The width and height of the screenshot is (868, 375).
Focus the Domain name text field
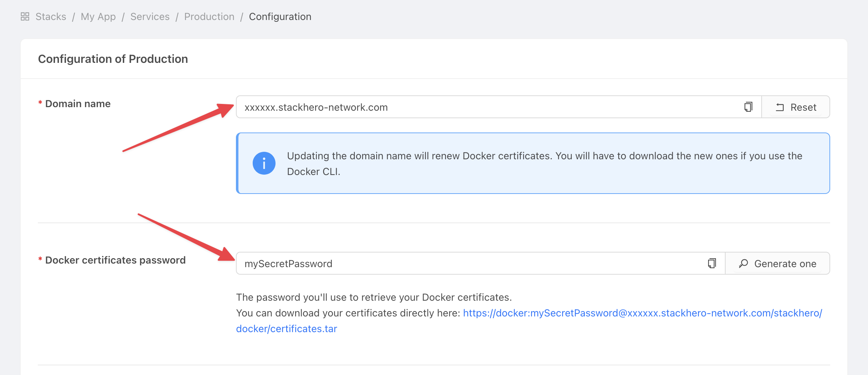tap(489, 107)
